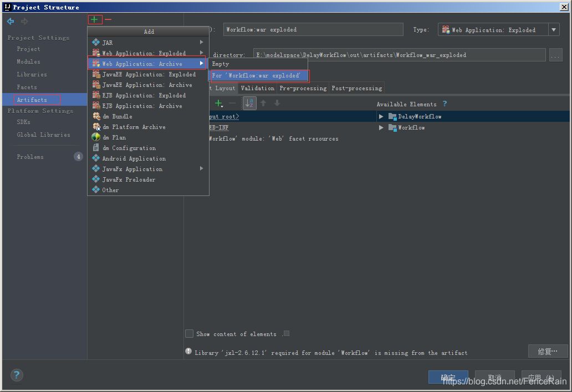Open the artifact Type dropdown arrow

click(554, 29)
